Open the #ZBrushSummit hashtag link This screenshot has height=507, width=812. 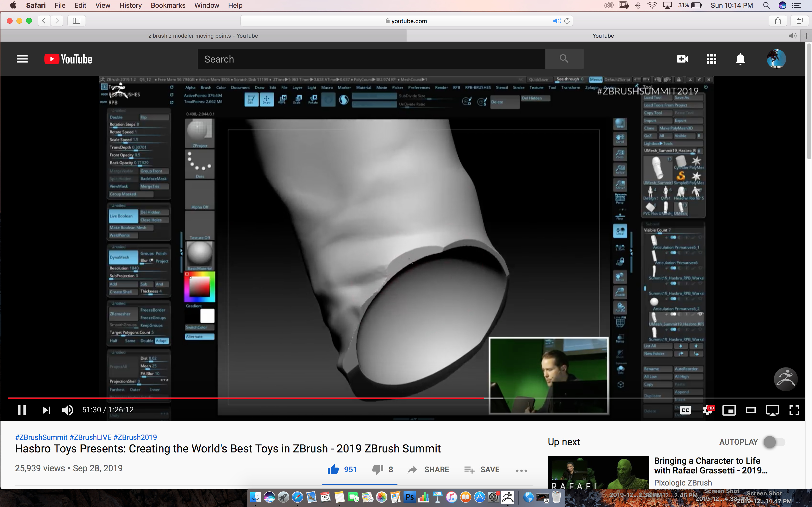click(41, 437)
